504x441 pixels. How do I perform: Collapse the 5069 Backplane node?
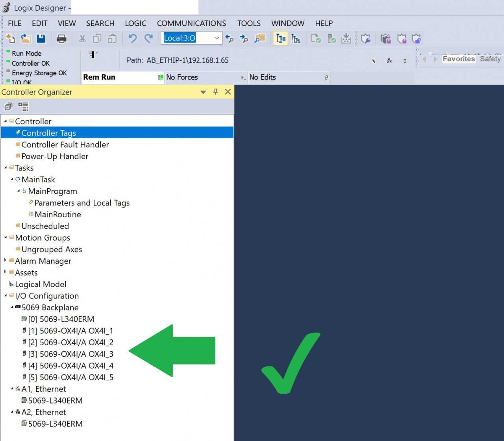click(12, 307)
